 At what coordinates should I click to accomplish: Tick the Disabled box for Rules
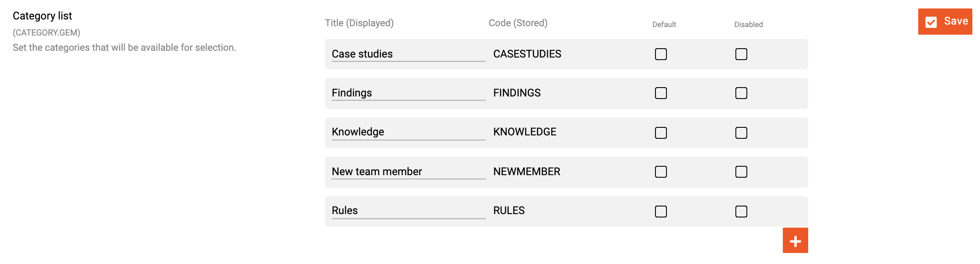pos(741,212)
